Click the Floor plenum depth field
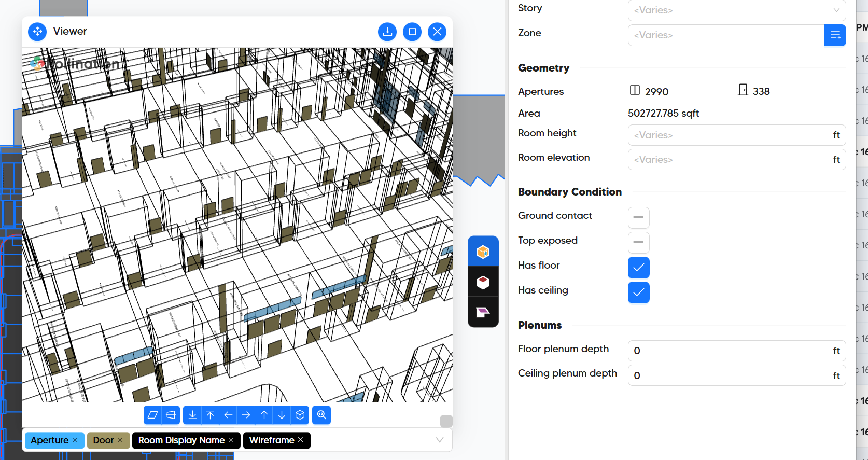This screenshot has height=460, width=868. pos(729,351)
